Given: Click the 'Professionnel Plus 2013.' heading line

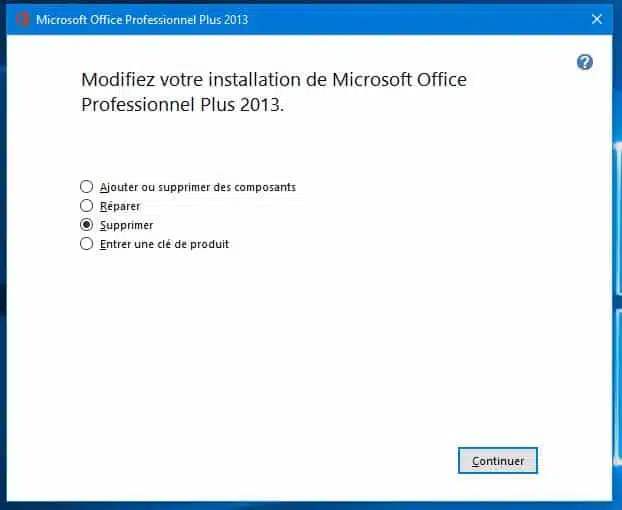Looking at the screenshot, I should point(183,104).
